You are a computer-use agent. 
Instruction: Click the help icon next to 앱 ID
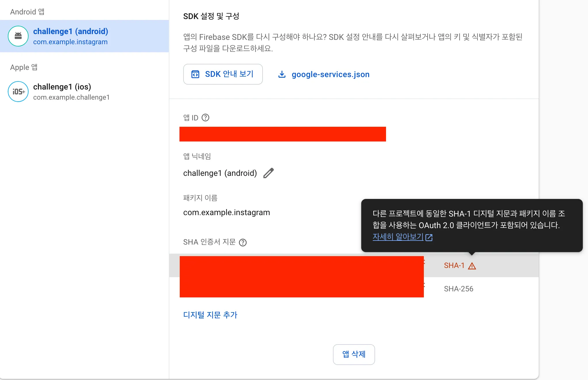(205, 118)
